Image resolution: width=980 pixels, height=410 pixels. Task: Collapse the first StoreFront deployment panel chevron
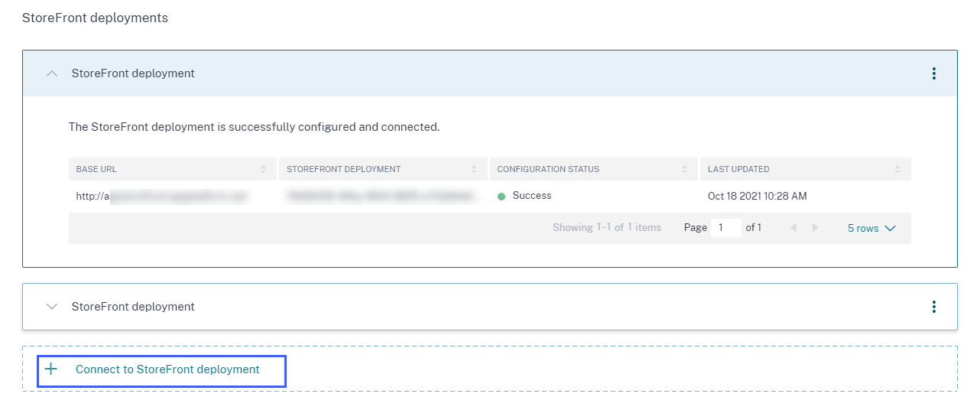[52, 74]
